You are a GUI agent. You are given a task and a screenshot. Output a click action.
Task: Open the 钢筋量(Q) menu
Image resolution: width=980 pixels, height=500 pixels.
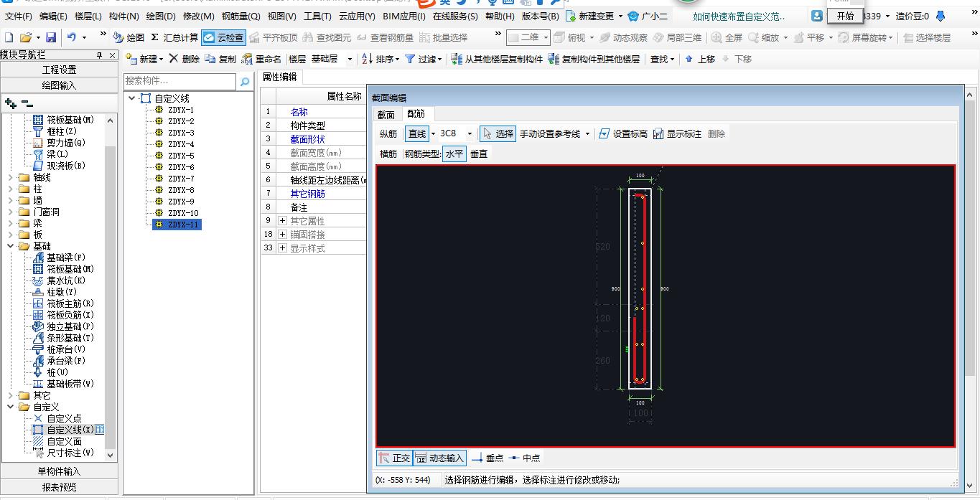241,16
